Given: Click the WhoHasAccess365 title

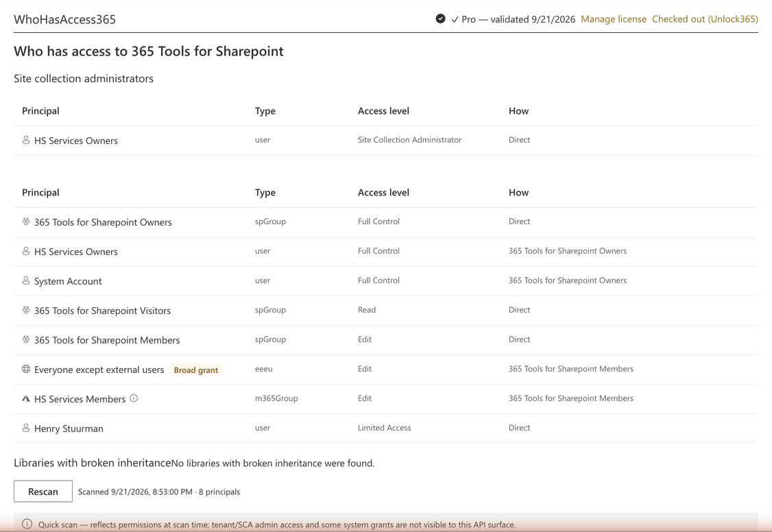Looking at the screenshot, I should pos(64,19).
